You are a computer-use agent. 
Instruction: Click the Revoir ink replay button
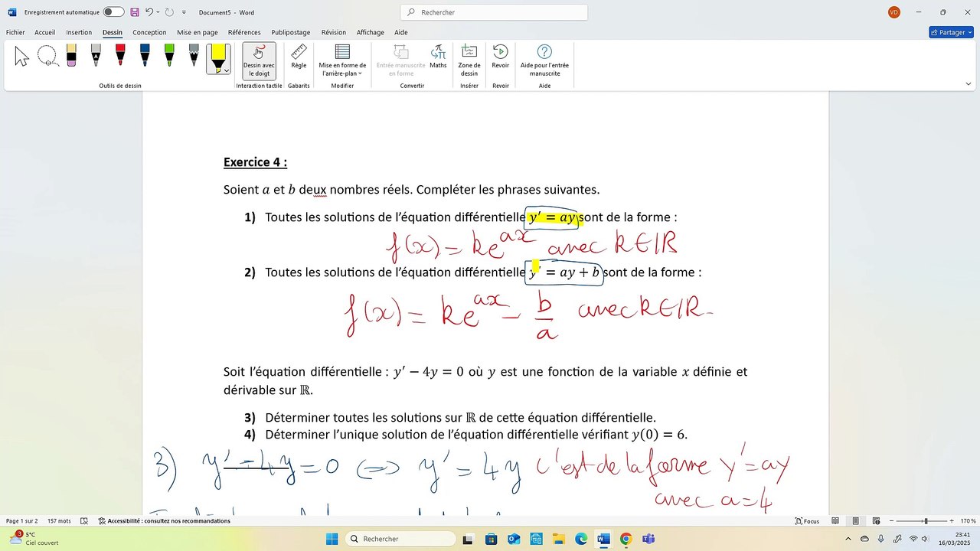500,57
